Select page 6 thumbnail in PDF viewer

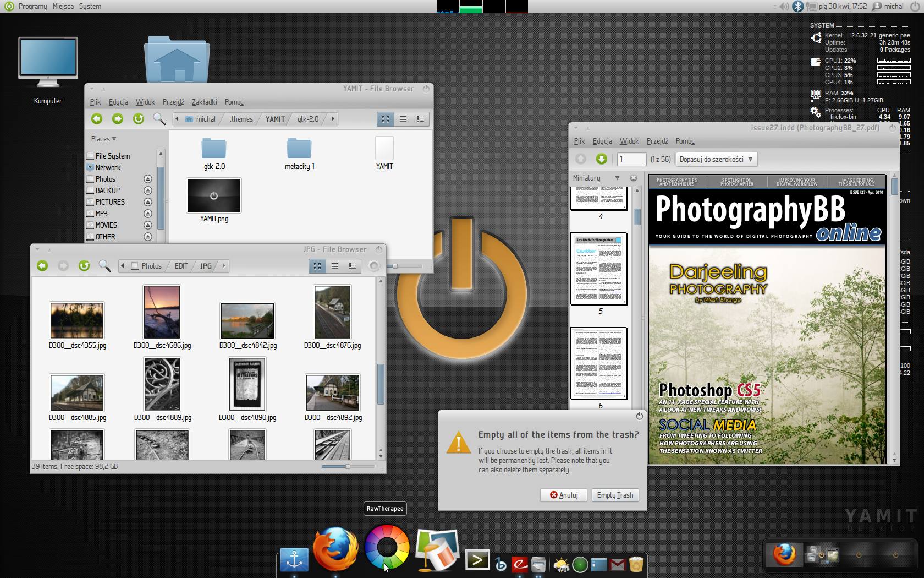599,363
